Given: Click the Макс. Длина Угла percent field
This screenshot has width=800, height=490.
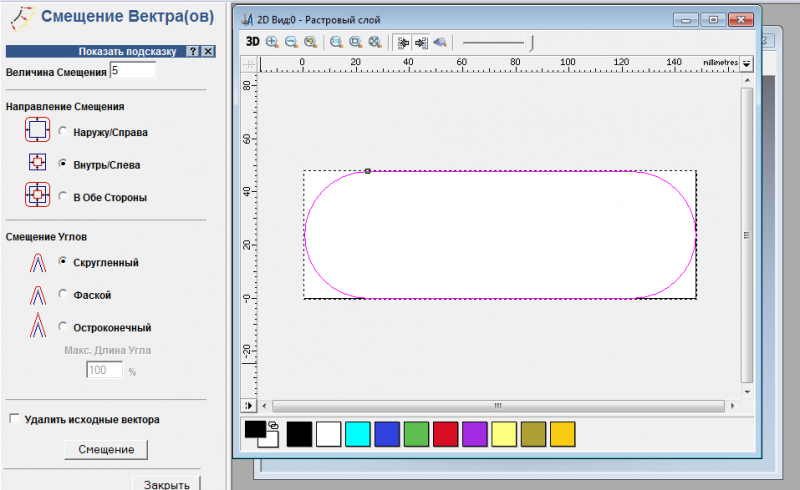Looking at the screenshot, I should 105,370.
